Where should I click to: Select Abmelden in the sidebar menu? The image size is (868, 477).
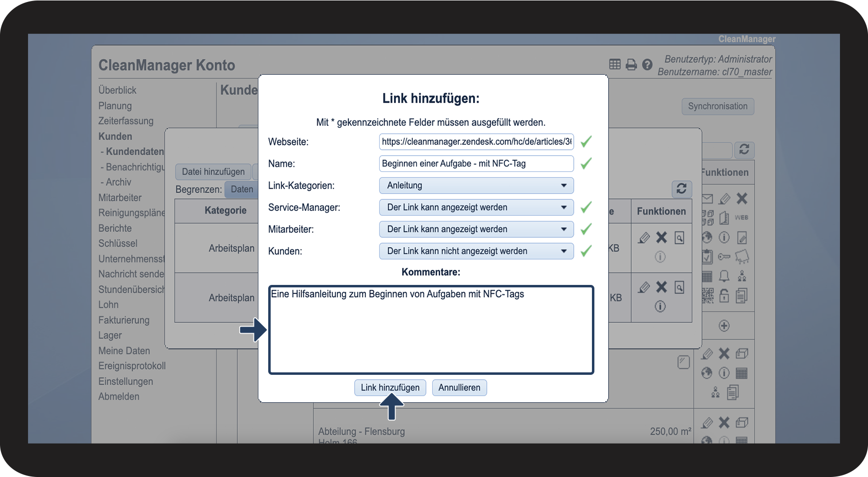click(119, 396)
